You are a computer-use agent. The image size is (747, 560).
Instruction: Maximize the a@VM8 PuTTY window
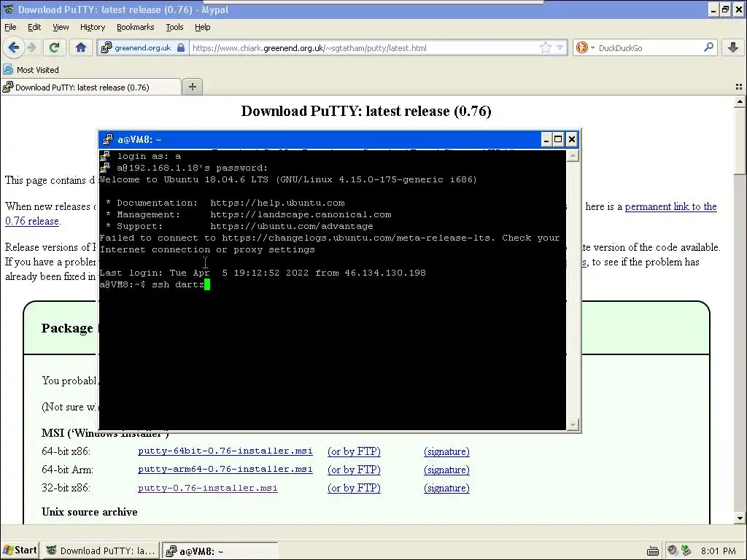pyautogui.click(x=558, y=139)
